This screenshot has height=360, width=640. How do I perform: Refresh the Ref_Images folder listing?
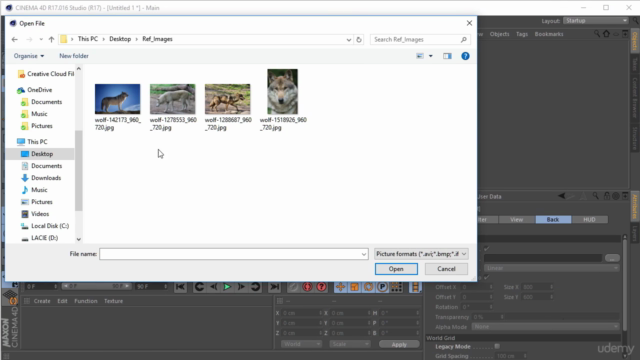(359, 40)
